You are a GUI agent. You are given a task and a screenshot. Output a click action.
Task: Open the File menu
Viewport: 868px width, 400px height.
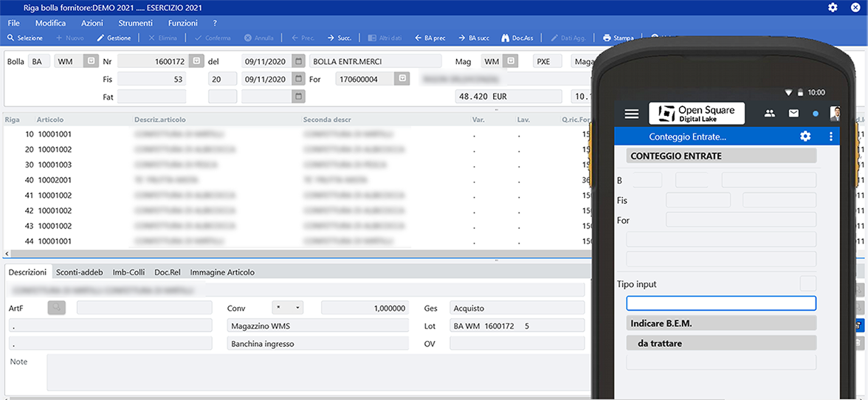coord(14,23)
